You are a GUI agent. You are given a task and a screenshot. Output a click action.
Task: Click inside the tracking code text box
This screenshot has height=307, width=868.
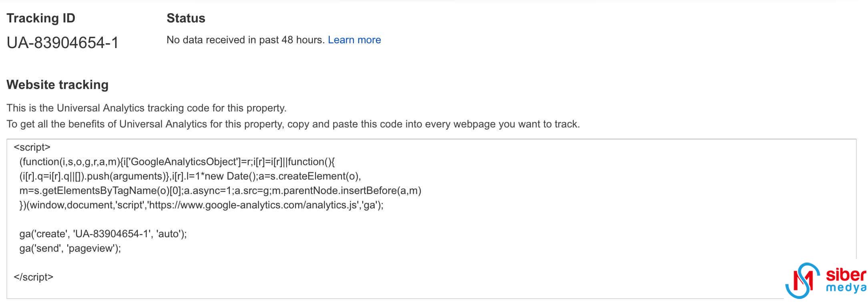[432, 219]
